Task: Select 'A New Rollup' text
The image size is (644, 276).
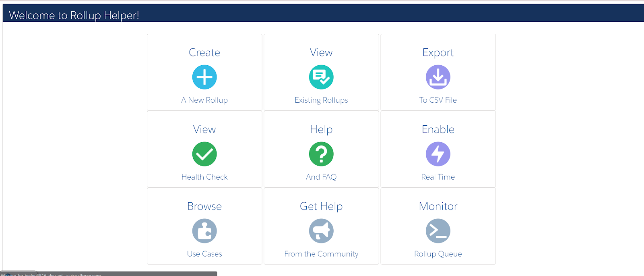Action: click(x=204, y=100)
